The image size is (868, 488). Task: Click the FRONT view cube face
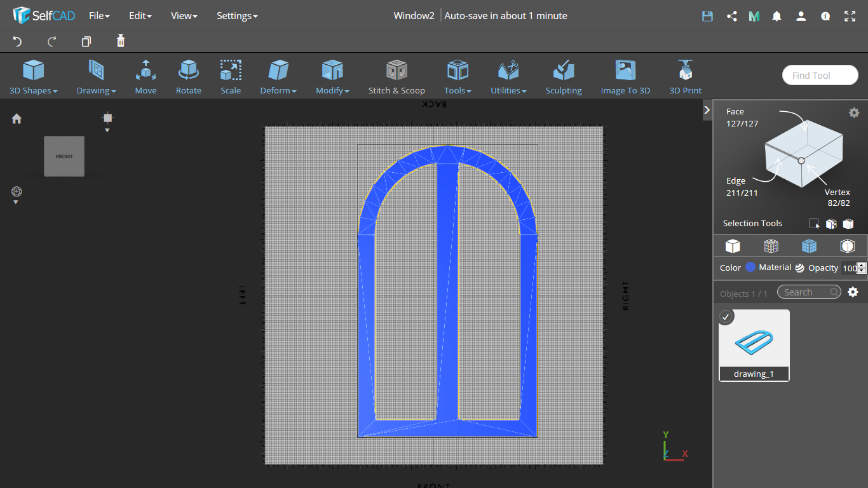pos(64,156)
